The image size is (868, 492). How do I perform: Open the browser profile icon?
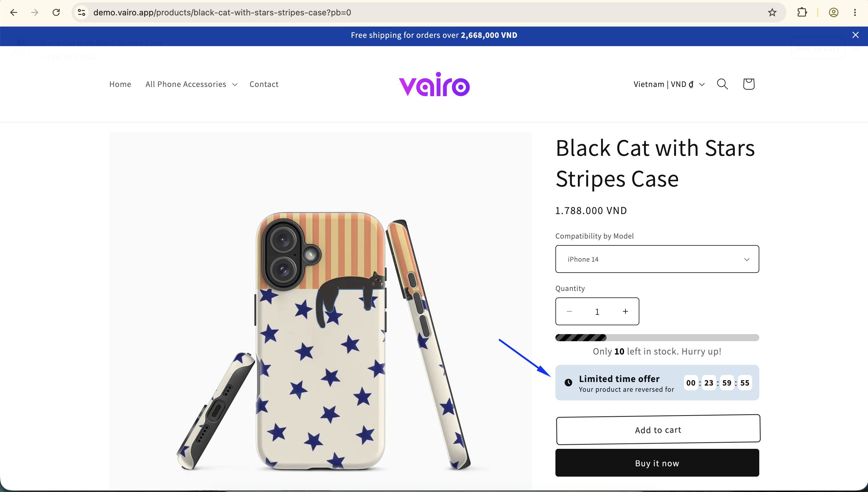click(833, 12)
